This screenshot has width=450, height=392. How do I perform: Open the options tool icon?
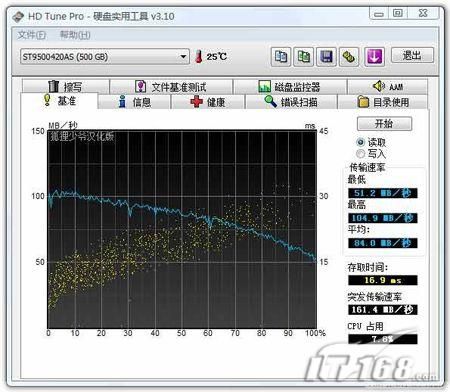(349, 57)
